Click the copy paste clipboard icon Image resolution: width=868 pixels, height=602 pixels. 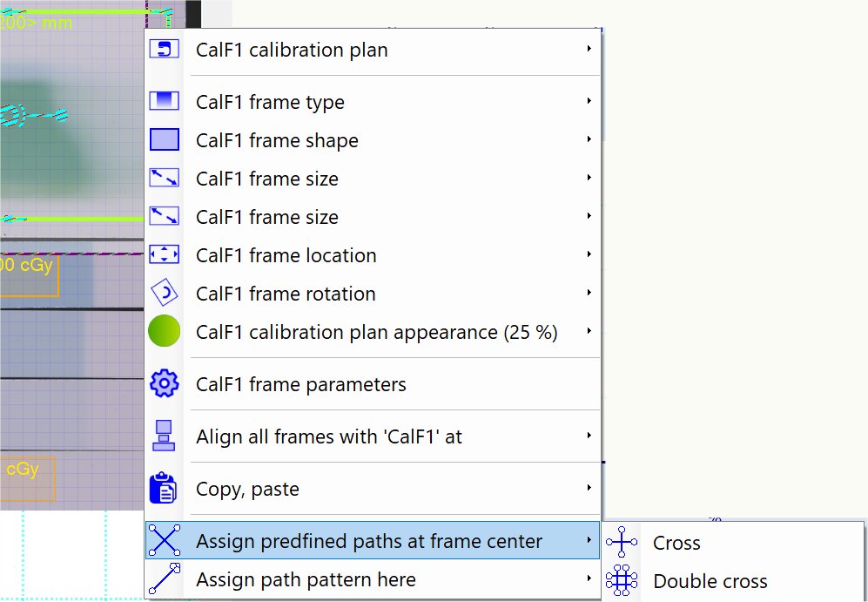coord(164,489)
